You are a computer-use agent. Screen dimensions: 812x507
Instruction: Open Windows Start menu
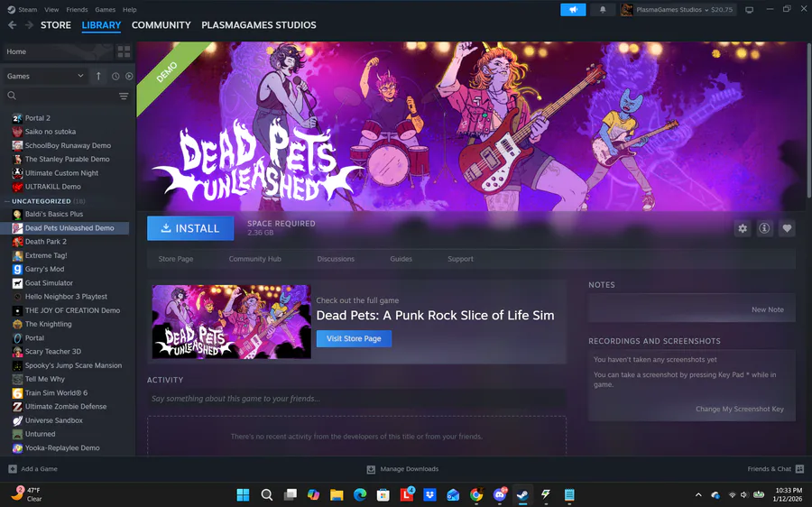[243, 494]
